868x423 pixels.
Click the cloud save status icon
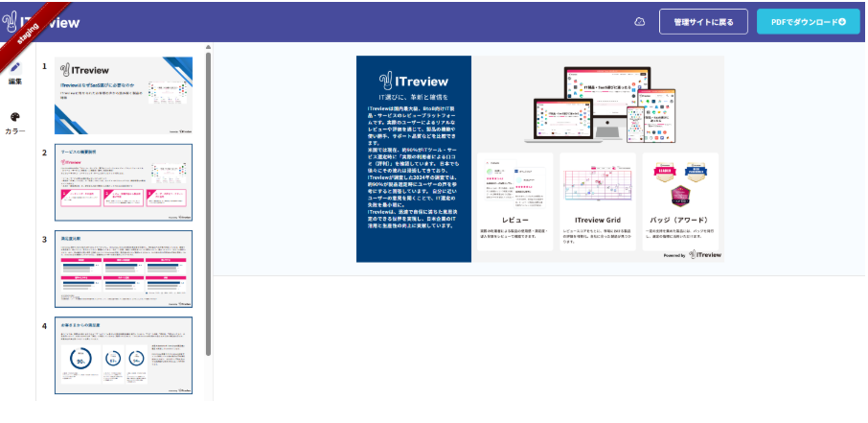click(x=640, y=22)
